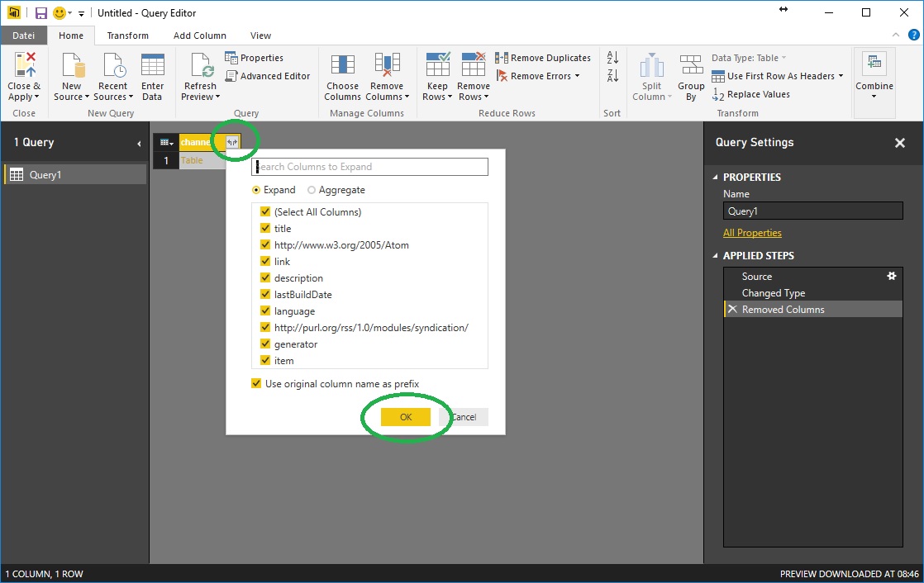Disable Use original column name as prefix
This screenshot has width=924, height=583.
tap(257, 384)
